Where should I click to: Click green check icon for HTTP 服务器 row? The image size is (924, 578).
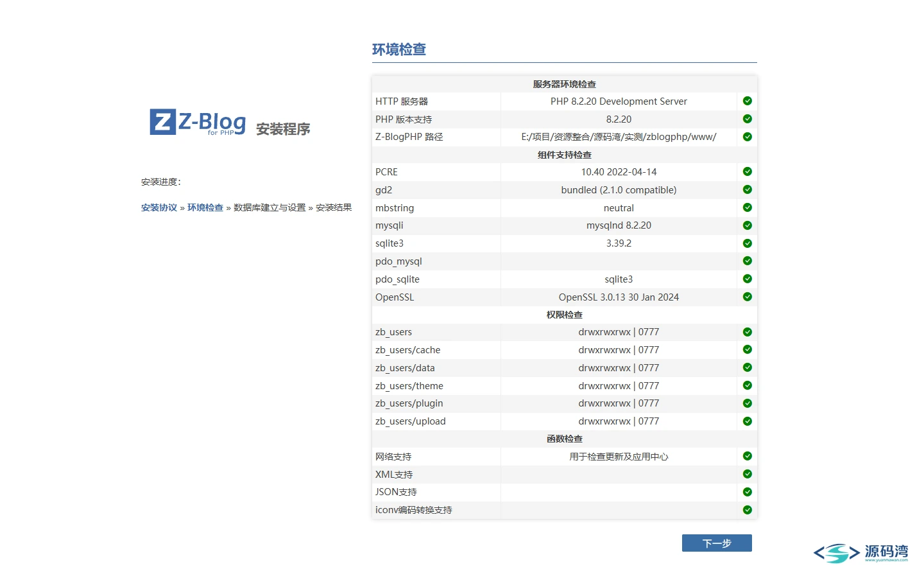click(748, 101)
